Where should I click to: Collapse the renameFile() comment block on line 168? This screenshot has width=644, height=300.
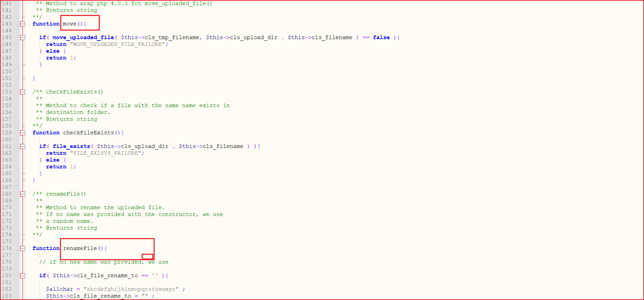point(22,194)
